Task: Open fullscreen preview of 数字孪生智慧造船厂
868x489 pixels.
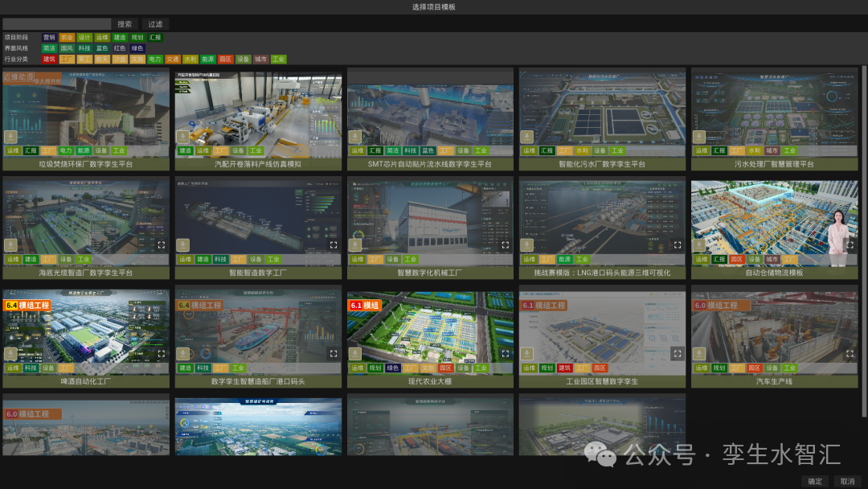Action: (334, 353)
